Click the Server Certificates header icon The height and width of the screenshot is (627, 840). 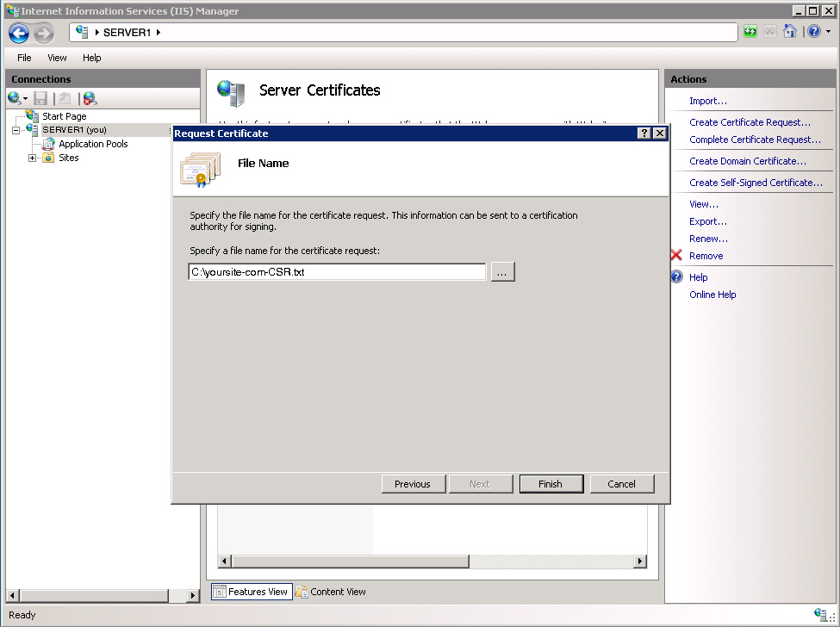[232, 93]
